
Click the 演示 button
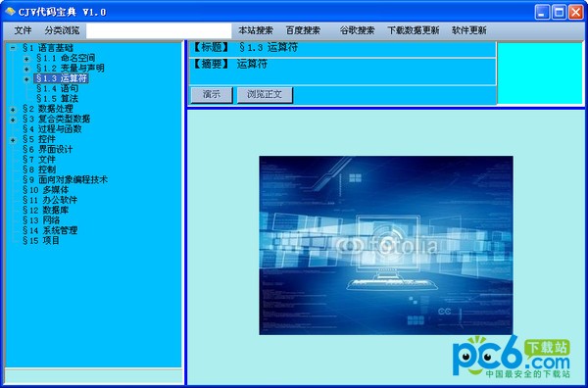coord(212,95)
